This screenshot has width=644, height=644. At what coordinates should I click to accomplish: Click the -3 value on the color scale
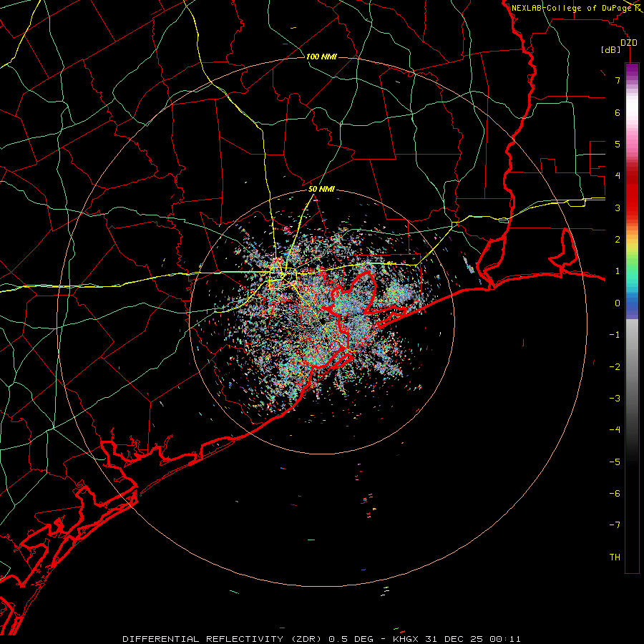[615, 399]
